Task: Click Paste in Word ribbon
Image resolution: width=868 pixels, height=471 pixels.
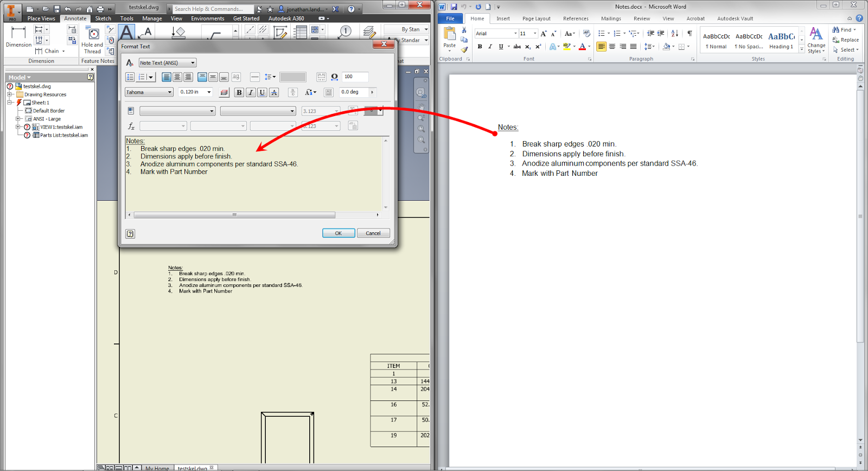Action: point(450,38)
